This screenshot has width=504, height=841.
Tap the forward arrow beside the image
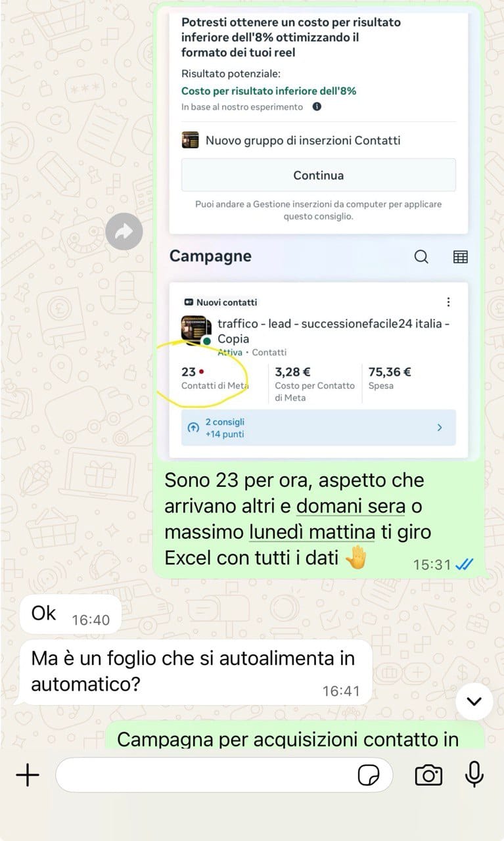[x=124, y=231]
